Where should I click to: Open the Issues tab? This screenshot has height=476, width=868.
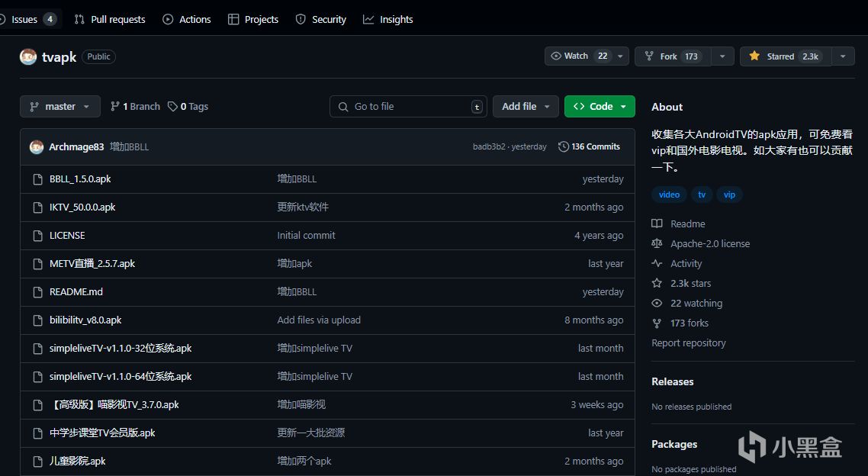click(29, 19)
